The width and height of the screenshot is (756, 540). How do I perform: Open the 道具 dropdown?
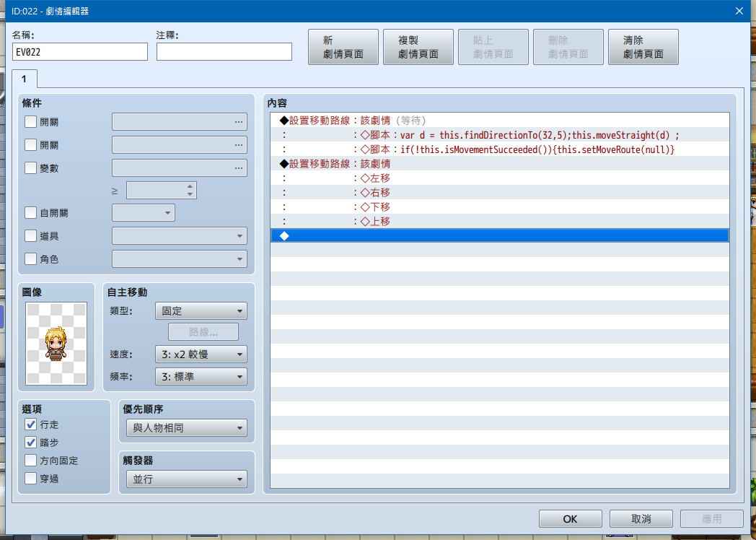(x=180, y=236)
